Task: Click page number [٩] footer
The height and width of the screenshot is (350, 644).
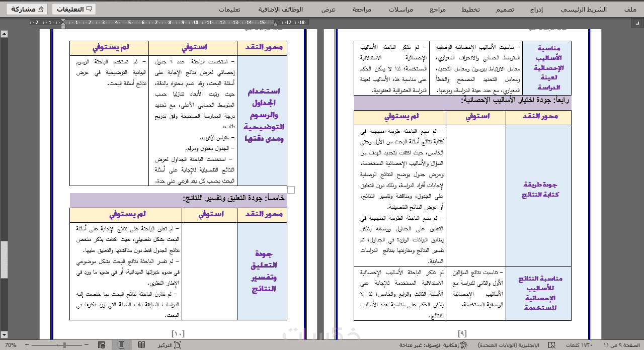Action: (462, 334)
